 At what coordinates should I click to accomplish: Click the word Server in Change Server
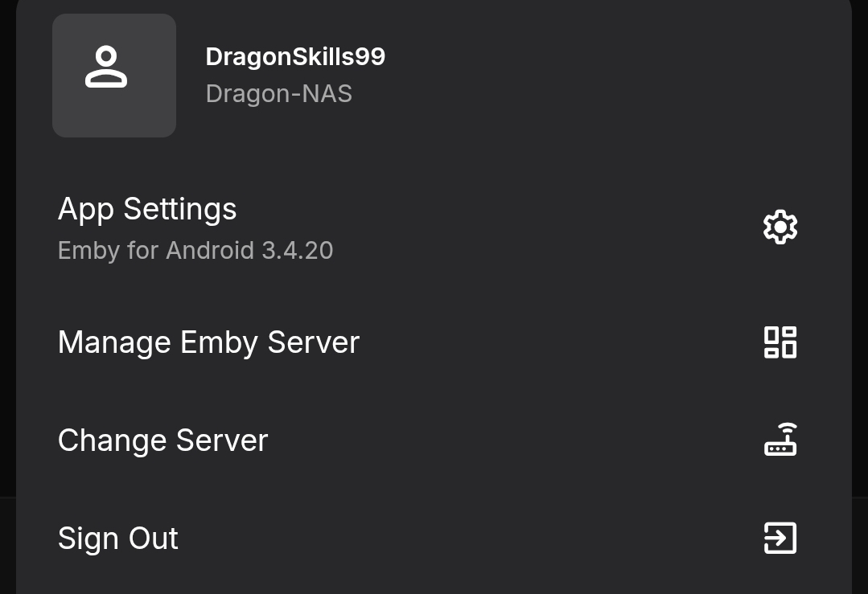(x=222, y=440)
